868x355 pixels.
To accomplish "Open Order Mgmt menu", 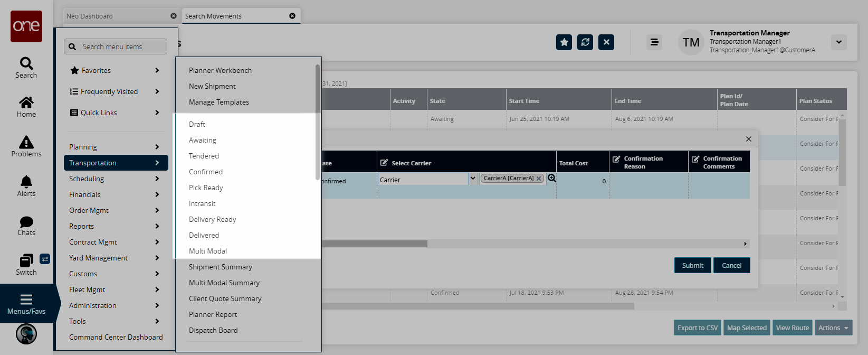I will [x=116, y=210].
